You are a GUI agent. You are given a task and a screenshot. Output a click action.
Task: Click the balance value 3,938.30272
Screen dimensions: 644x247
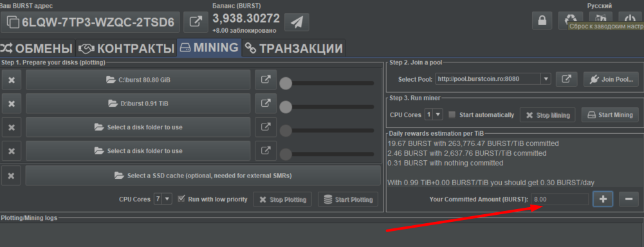pyautogui.click(x=246, y=19)
